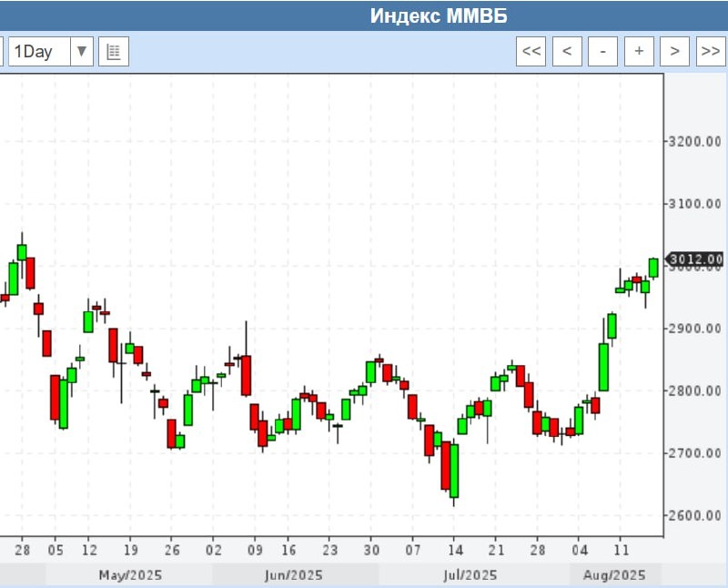Click the 12 May date tick
This screenshot has height=588, width=728.
point(89,551)
